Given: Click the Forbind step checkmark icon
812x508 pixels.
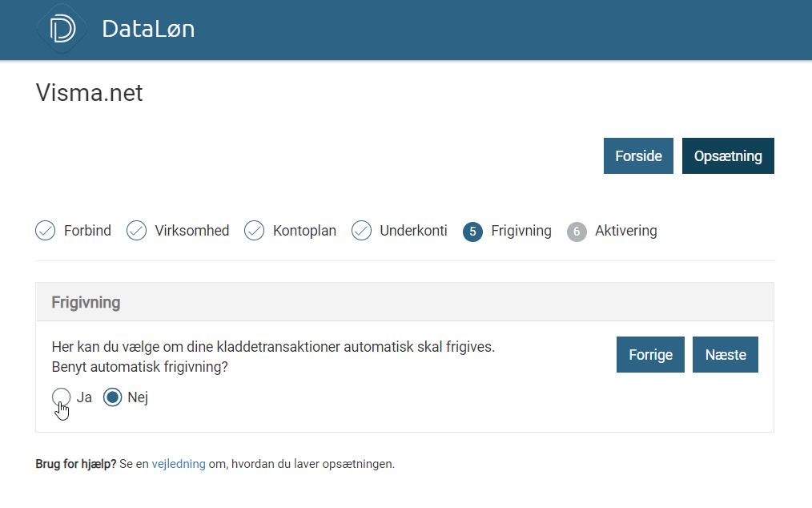Looking at the screenshot, I should [46, 231].
